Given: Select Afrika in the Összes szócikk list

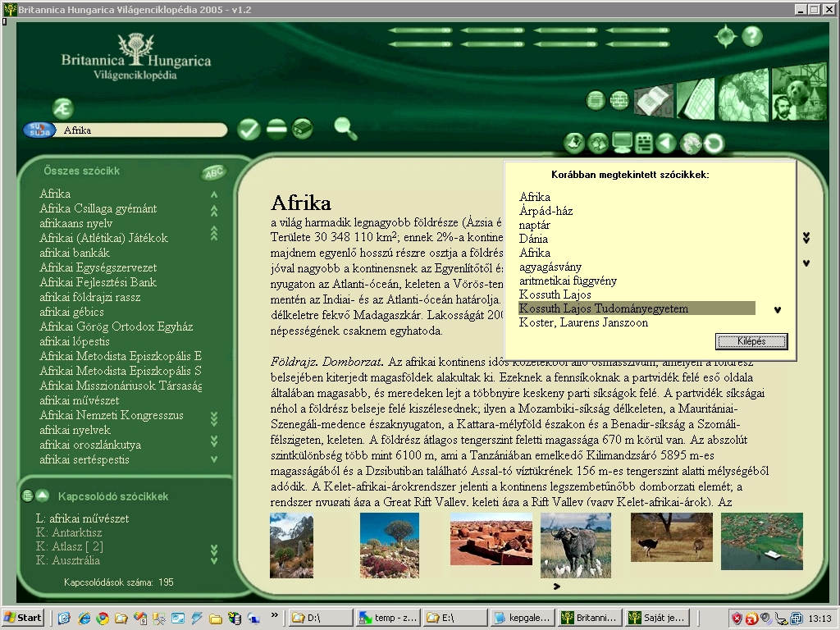Looking at the screenshot, I should tap(55, 194).
